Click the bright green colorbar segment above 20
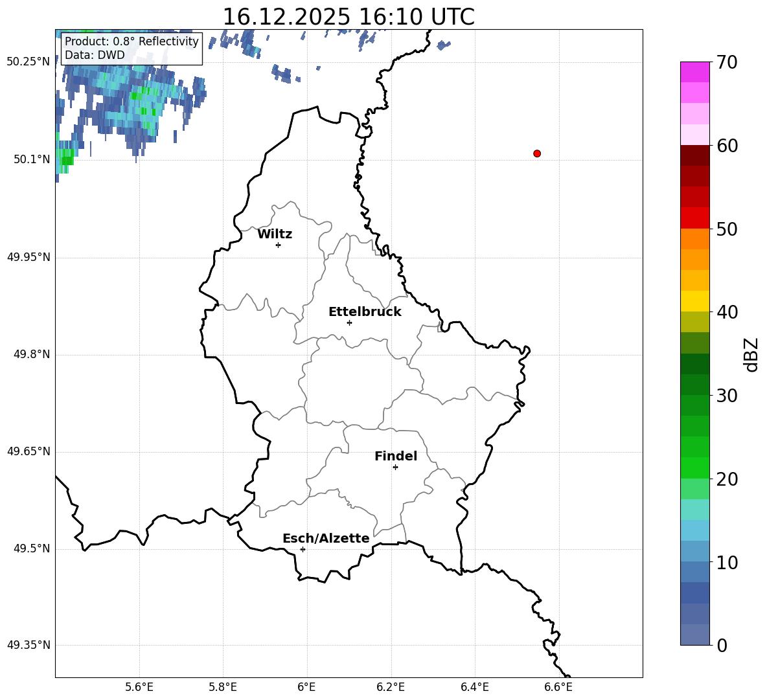Image resolution: width=767 pixels, height=700 pixels. tap(694, 468)
